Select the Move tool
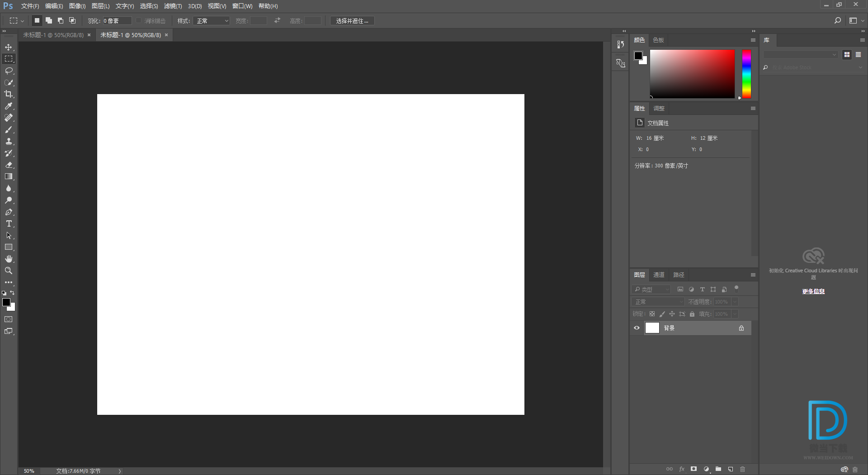Viewport: 868px width, 475px height. click(x=9, y=47)
